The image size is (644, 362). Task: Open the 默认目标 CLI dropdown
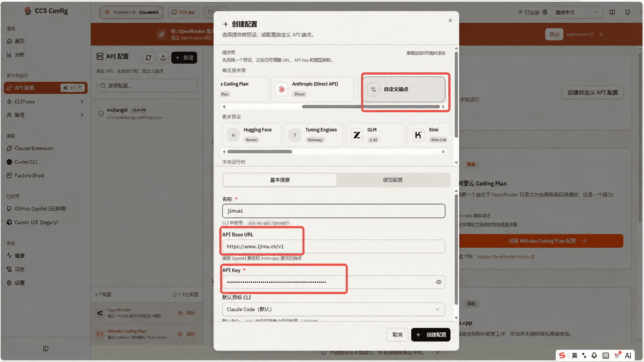pos(334,309)
